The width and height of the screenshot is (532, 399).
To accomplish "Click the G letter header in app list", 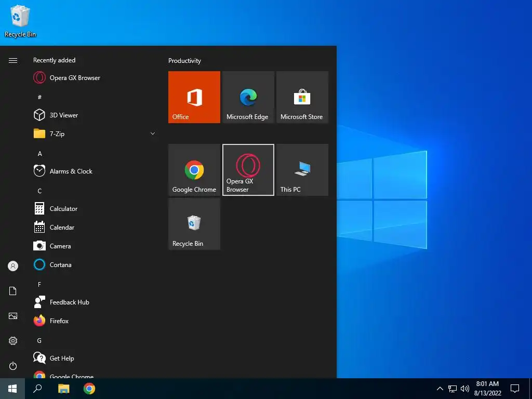I will pos(39,340).
